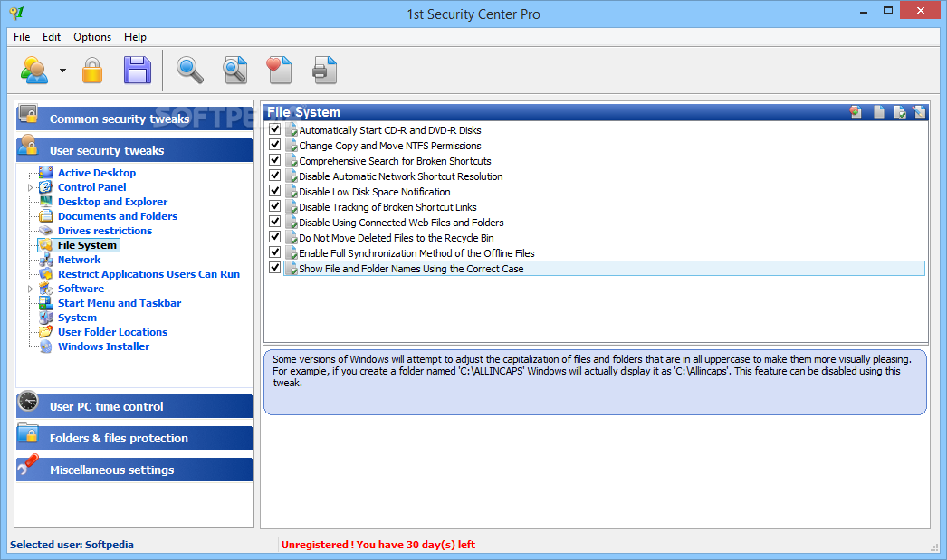This screenshot has height=560, width=947.
Task: Expand the Software tree node
Action: pos(30,289)
